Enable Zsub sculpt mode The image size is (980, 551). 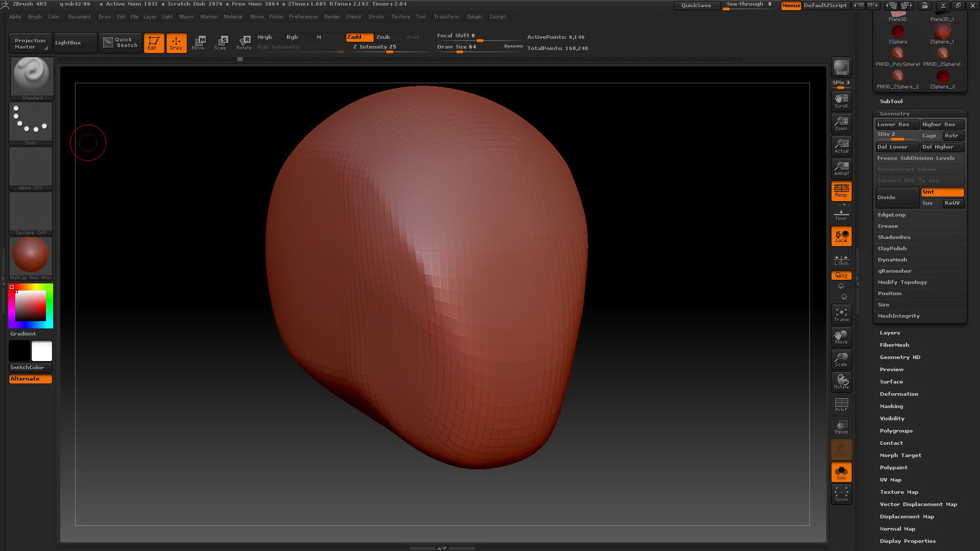point(389,37)
